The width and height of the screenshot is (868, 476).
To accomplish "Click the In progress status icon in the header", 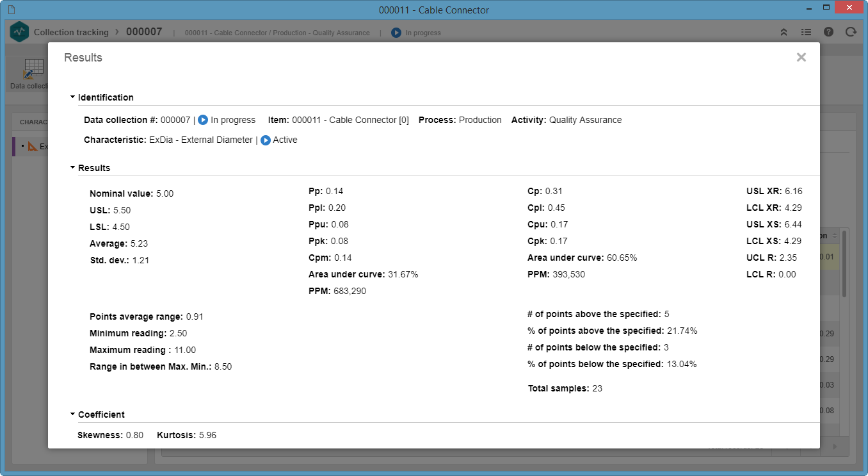I will [x=396, y=33].
